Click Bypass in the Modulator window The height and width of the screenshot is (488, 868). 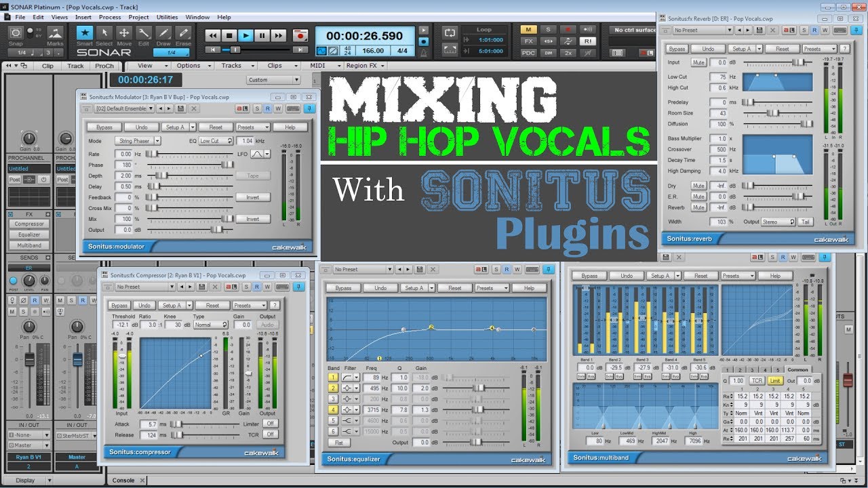tap(104, 127)
